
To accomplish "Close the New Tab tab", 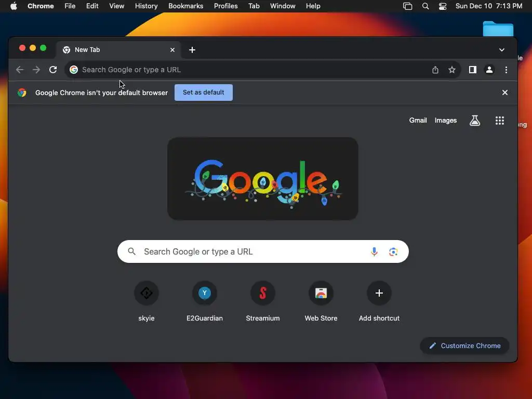I will coord(172,50).
